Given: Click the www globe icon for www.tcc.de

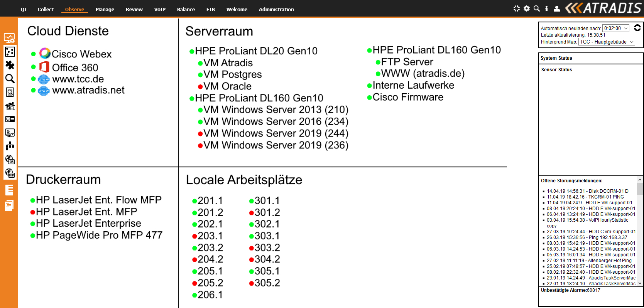Looking at the screenshot, I should [x=44, y=79].
